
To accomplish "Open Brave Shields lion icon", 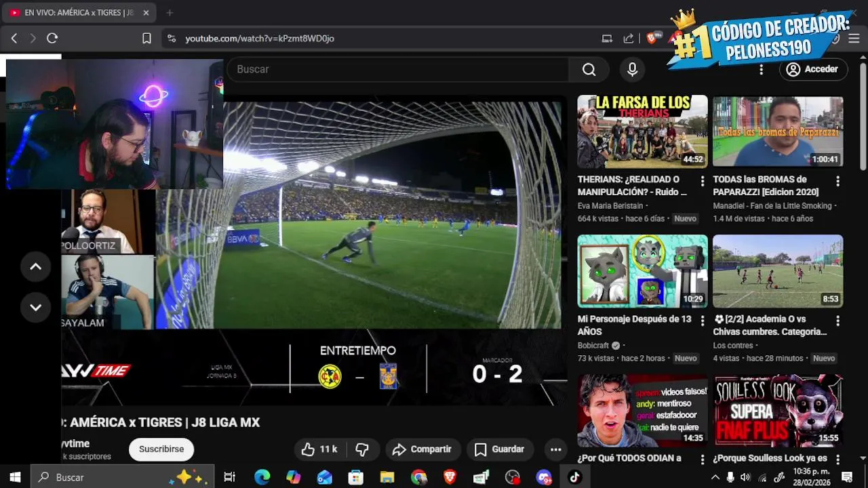I will pos(652,39).
